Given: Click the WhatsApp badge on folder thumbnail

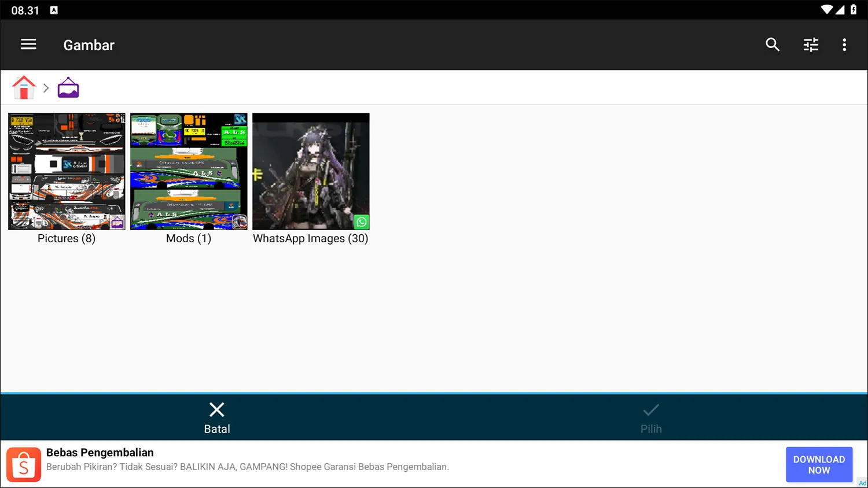Looking at the screenshot, I should tap(361, 221).
